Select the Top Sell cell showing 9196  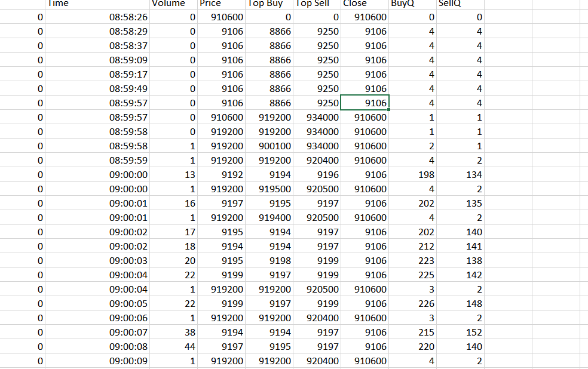click(317, 174)
